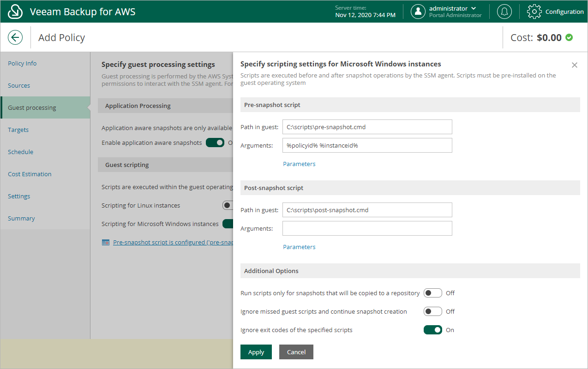This screenshot has width=588, height=369.
Task: Click the Apply button
Action: tap(256, 352)
